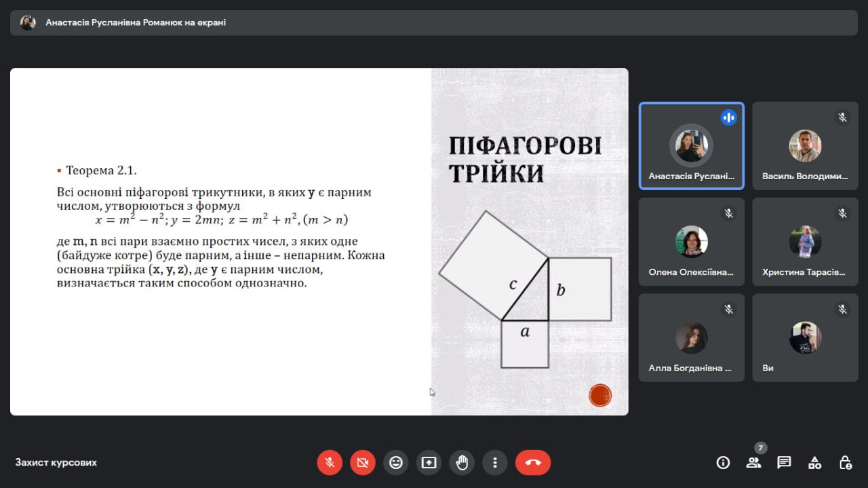Click muted mic icon on Василь tile
Viewport: 868px width, 488px height.
click(842, 117)
